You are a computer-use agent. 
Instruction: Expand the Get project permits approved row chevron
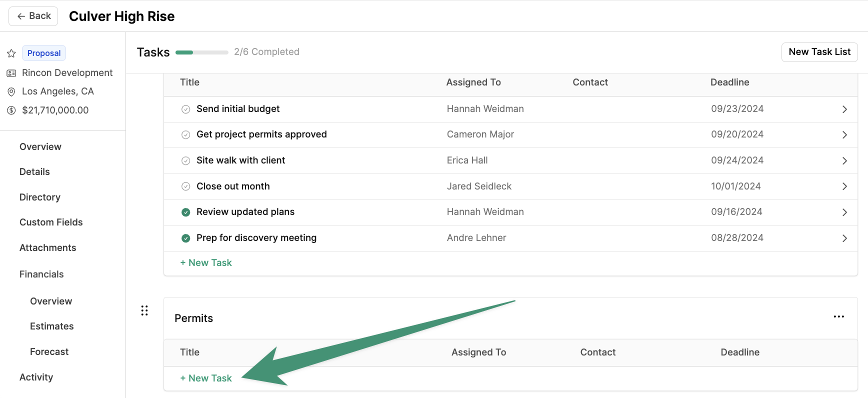844,135
